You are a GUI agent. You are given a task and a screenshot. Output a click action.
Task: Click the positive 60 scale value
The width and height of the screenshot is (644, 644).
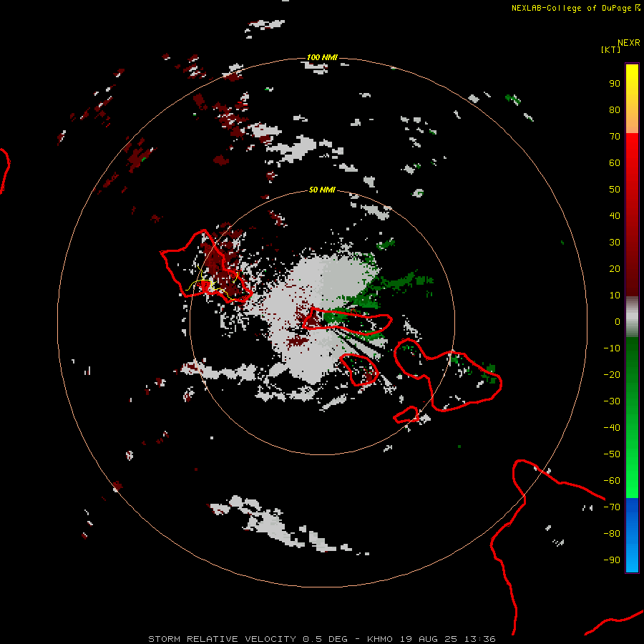[615, 162]
